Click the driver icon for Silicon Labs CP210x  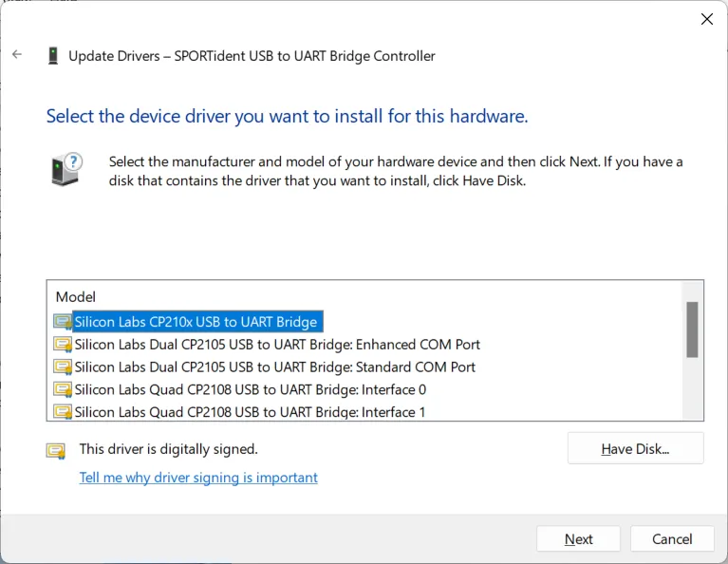(x=63, y=322)
